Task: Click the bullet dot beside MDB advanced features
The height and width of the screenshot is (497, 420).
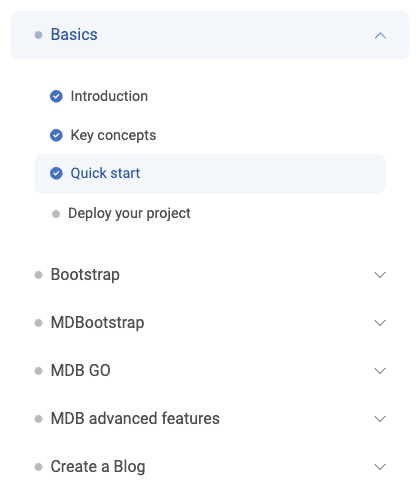Action: [x=39, y=419]
